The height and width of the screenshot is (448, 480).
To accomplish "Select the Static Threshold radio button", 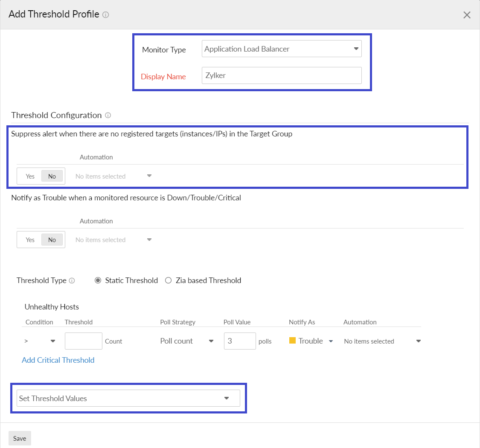I will click(x=98, y=280).
